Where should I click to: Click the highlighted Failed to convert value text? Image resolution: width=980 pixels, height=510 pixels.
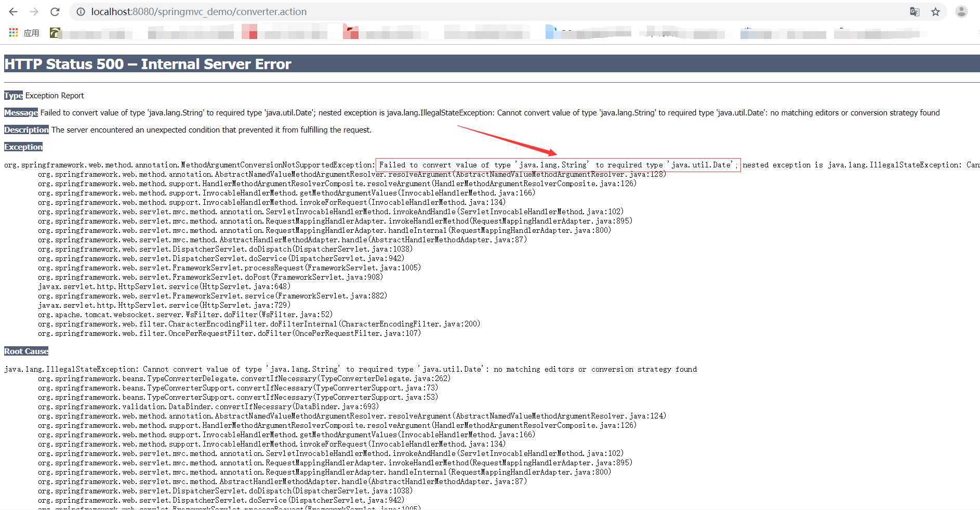click(558, 165)
